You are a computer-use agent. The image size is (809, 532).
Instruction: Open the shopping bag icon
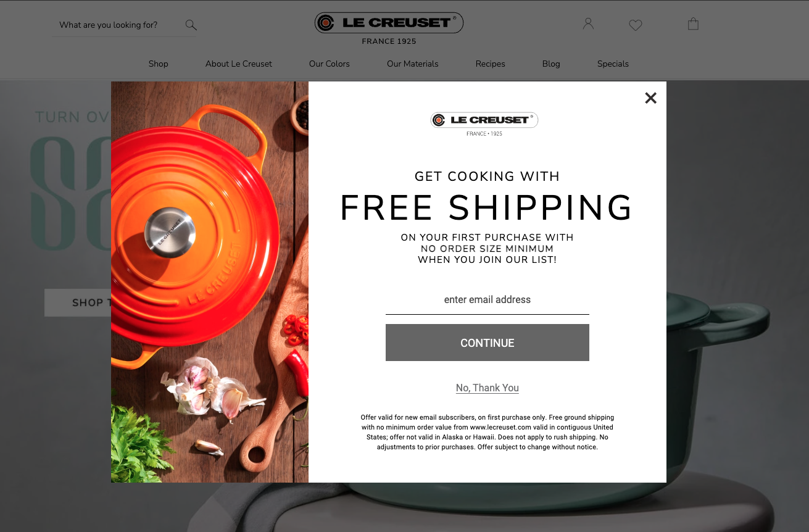[693, 24]
